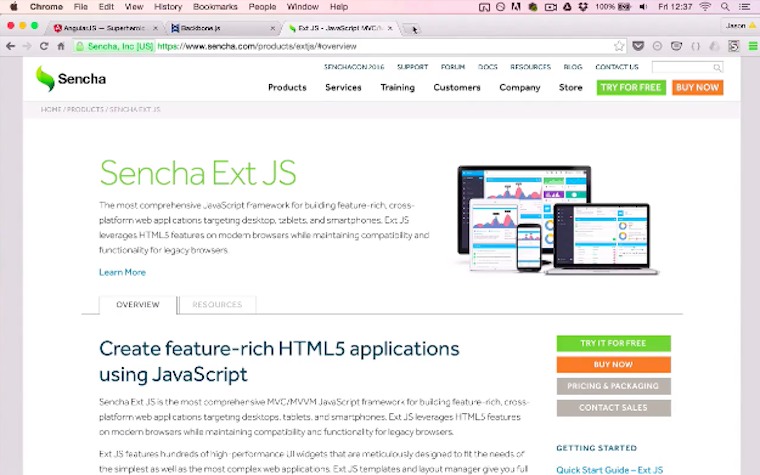Image resolution: width=760 pixels, height=475 pixels.
Task: Click the Adobe menu bar icon
Action: pyautogui.click(x=516, y=7)
